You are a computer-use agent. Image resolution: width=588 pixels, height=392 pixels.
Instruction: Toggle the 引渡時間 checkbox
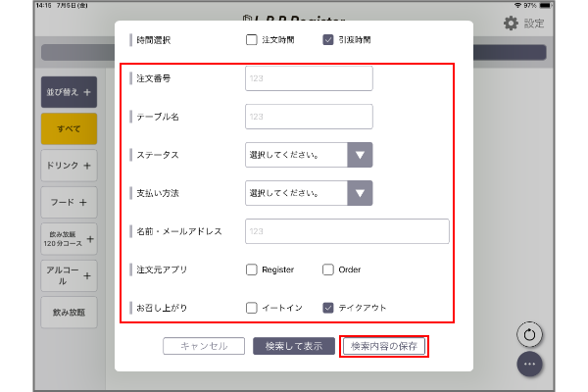click(x=328, y=40)
